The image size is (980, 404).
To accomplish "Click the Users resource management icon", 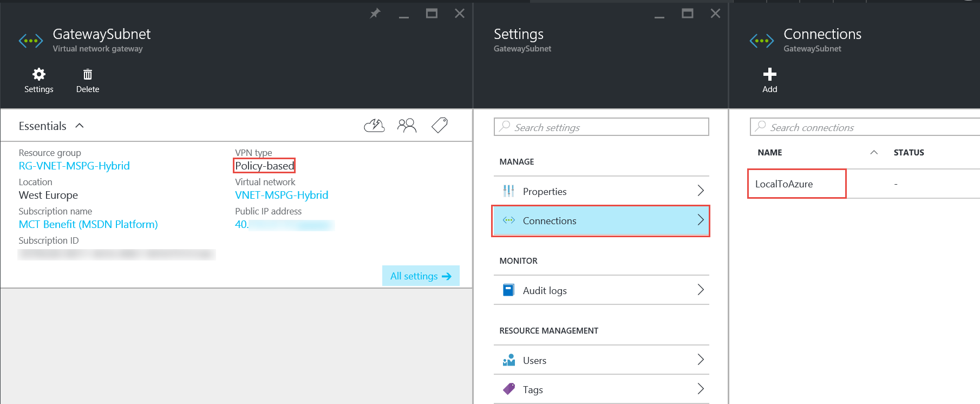I will [508, 360].
